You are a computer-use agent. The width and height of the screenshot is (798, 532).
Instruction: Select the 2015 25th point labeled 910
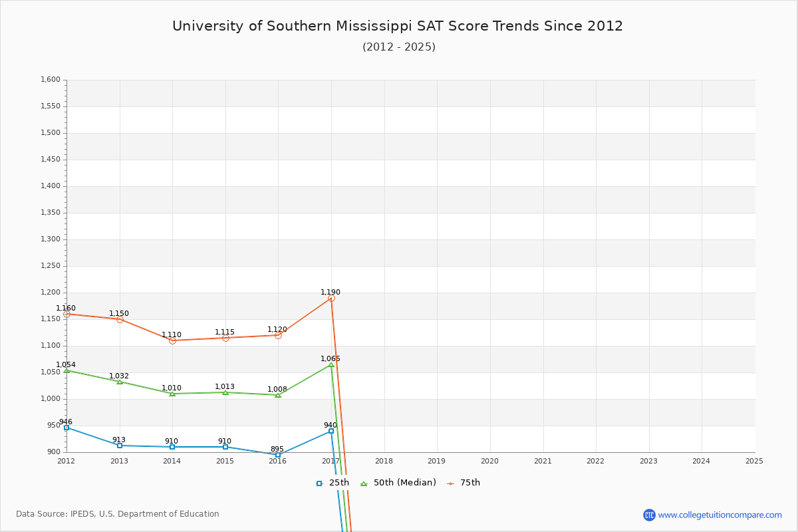point(225,447)
